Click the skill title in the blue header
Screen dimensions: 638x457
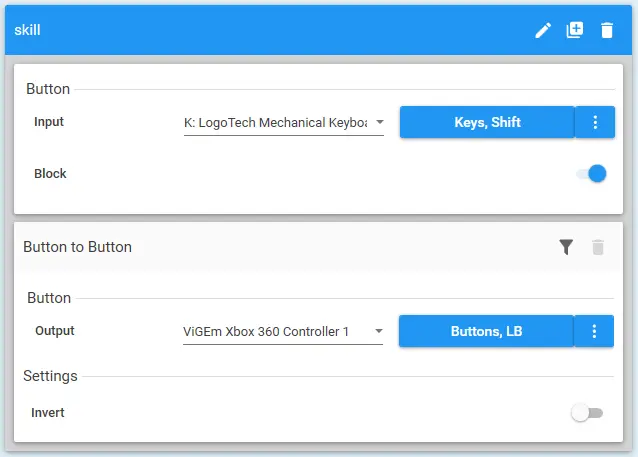[27, 30]
